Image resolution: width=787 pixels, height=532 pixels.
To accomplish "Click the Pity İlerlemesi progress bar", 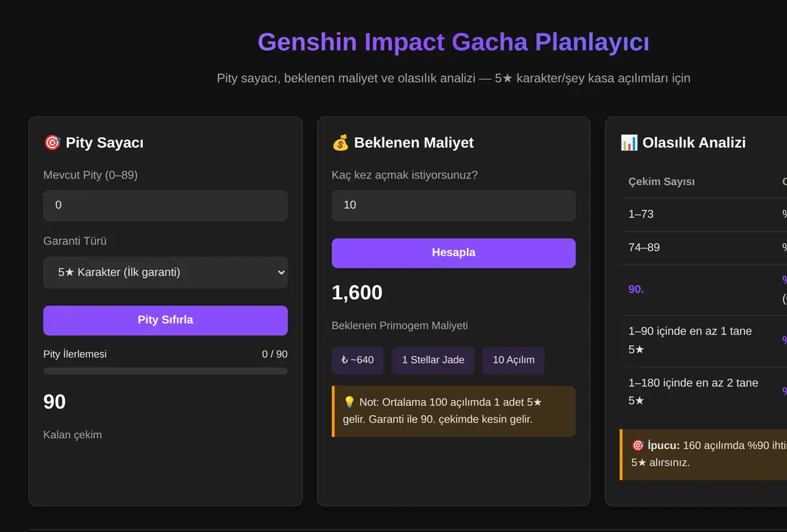I will point(165,371).
